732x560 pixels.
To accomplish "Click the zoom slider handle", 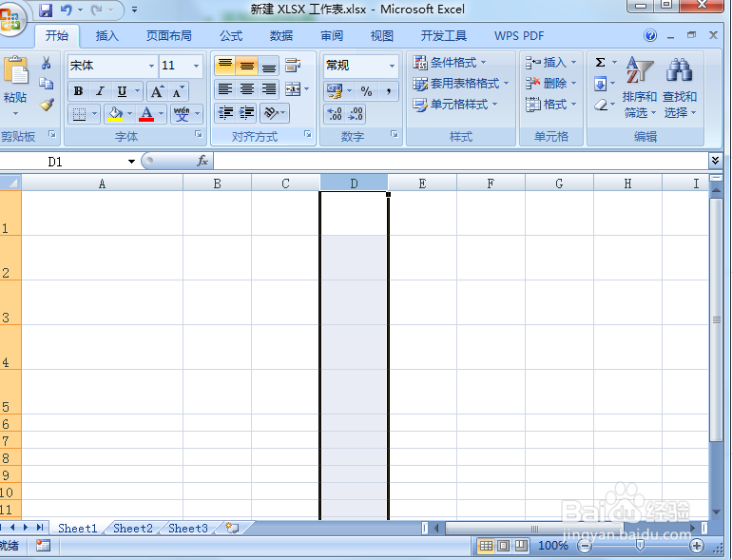I will (641, 545).
